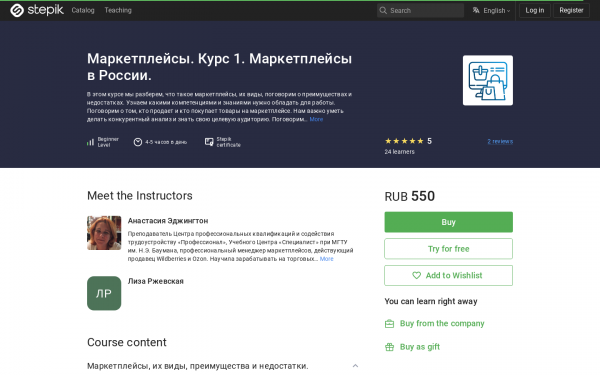Click the Stepik certificate icon
600x375 pixels.
pyautogui.click(x=209, y=142)
